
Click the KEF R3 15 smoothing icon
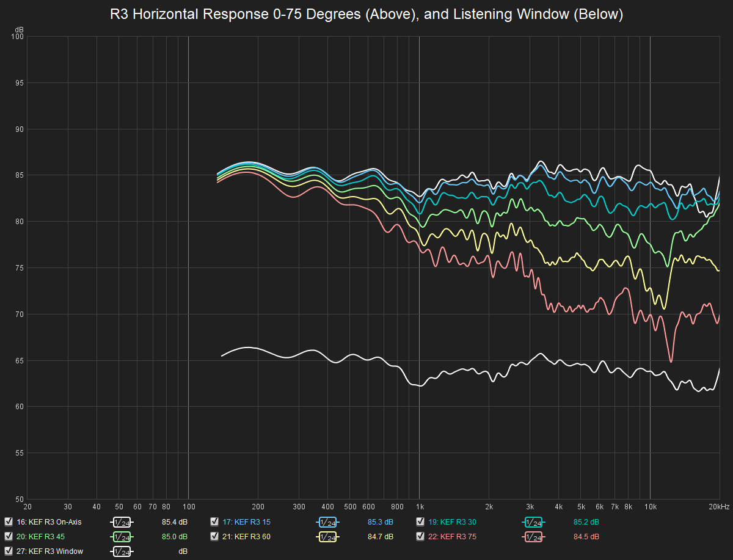pos(327,522)
